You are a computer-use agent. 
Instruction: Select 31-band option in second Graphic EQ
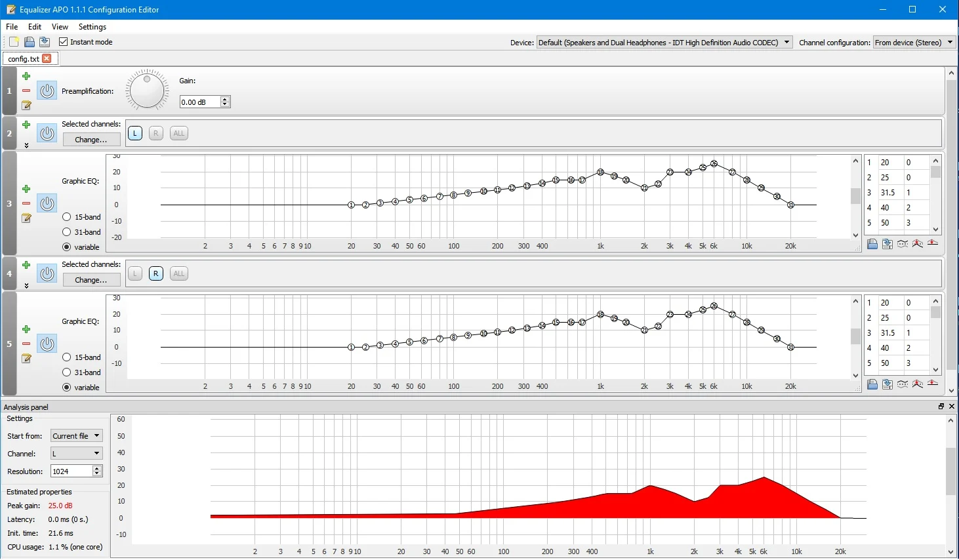point(67,372)
